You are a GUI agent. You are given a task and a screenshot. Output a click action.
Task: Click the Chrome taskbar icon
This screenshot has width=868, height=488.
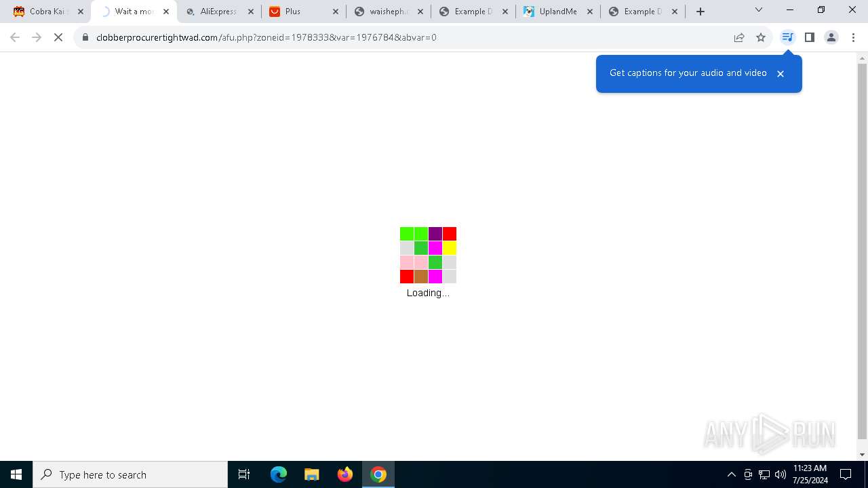378,474
